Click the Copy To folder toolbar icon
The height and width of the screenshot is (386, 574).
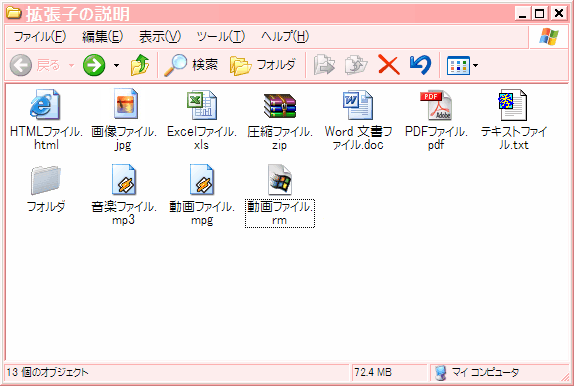coord(356,65)
